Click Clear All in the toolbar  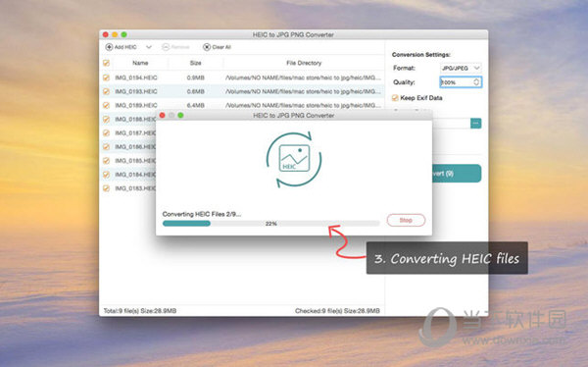coord(218,47)
